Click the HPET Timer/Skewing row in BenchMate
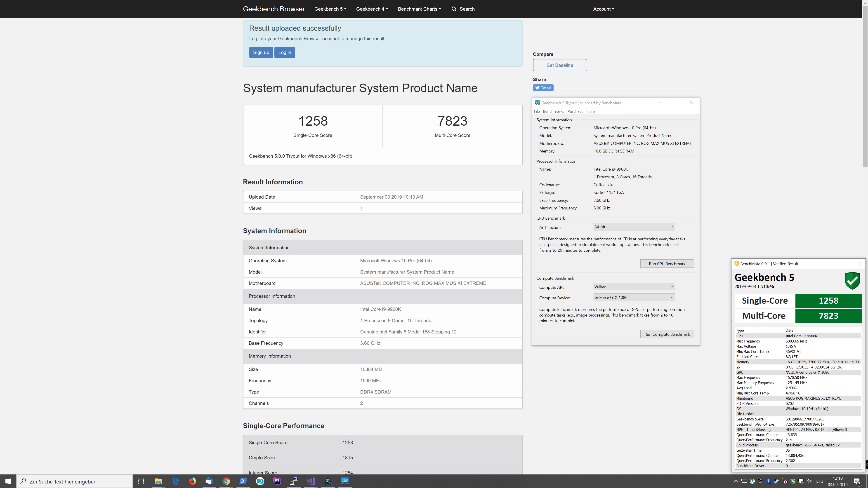This screenshot has height=488, width=868. 798,429
